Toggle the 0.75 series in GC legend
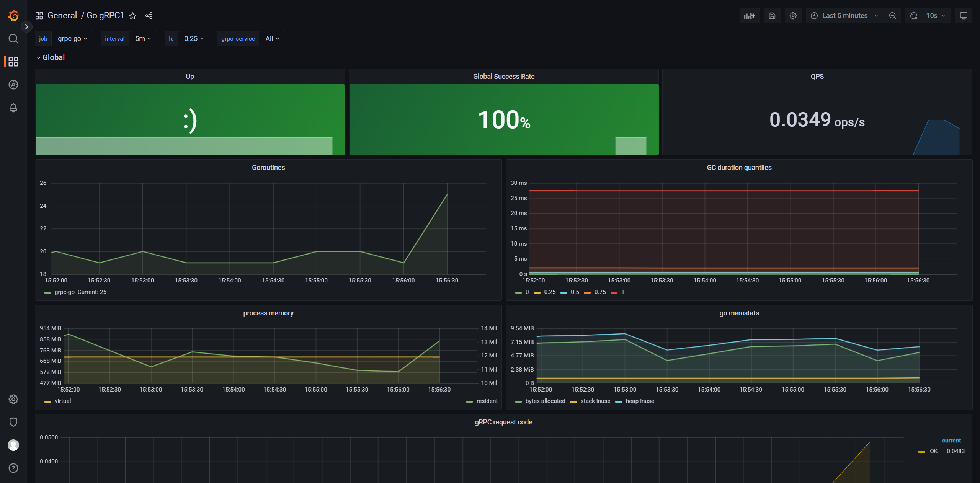 point(599,292)
